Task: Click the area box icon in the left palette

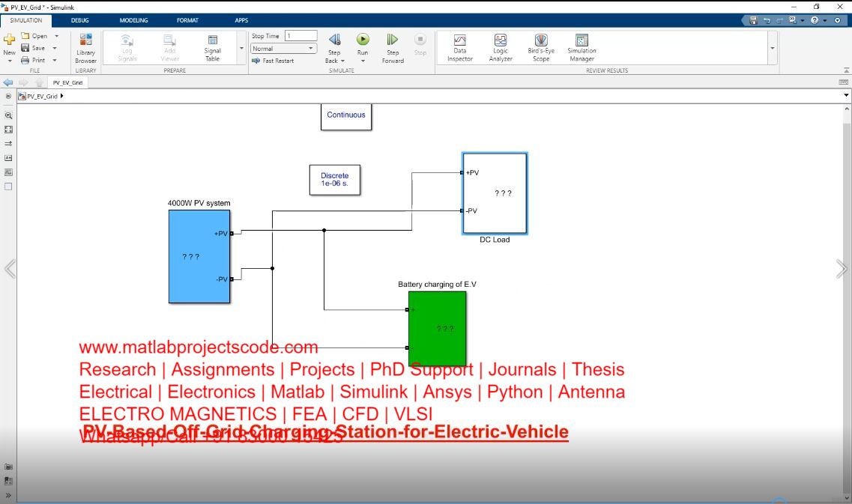Action: pos(8,186)
